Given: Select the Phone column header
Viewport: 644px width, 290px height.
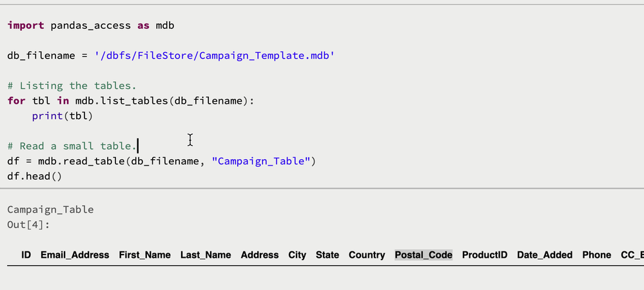Looking at the screenshot, I should pos(596,255).
